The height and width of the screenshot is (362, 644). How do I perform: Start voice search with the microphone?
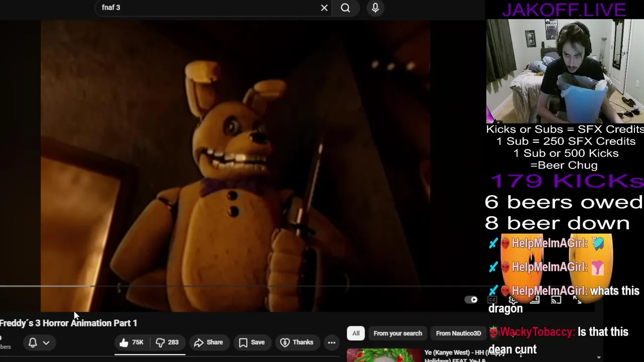(x=375, y=8)
